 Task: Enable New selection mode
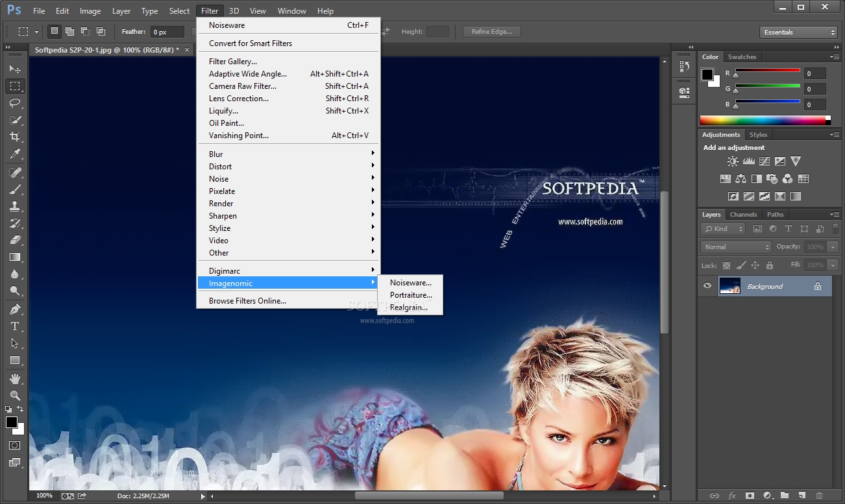(x=55, y=31)
